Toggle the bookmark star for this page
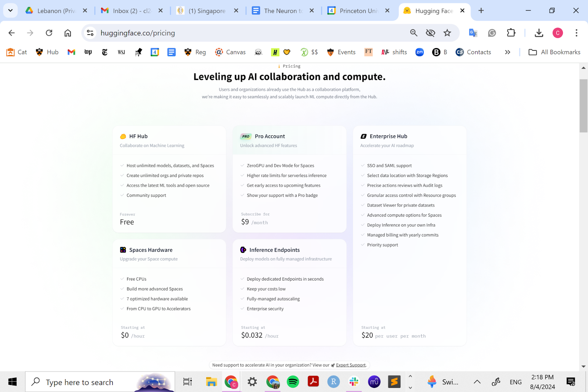Screen dimensions: 588x392 [447, 33]
